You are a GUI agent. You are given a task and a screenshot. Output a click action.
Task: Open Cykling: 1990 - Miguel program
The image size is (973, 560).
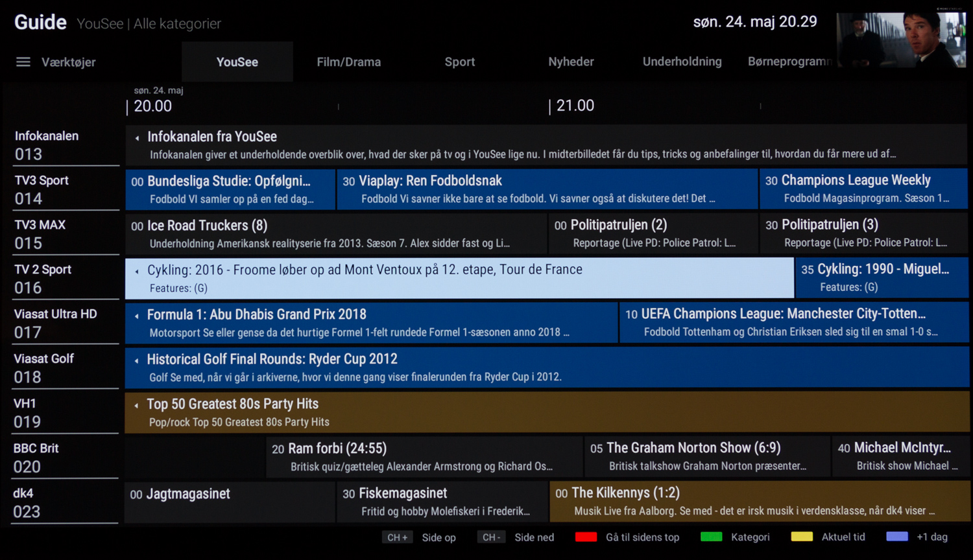(882, 278)
